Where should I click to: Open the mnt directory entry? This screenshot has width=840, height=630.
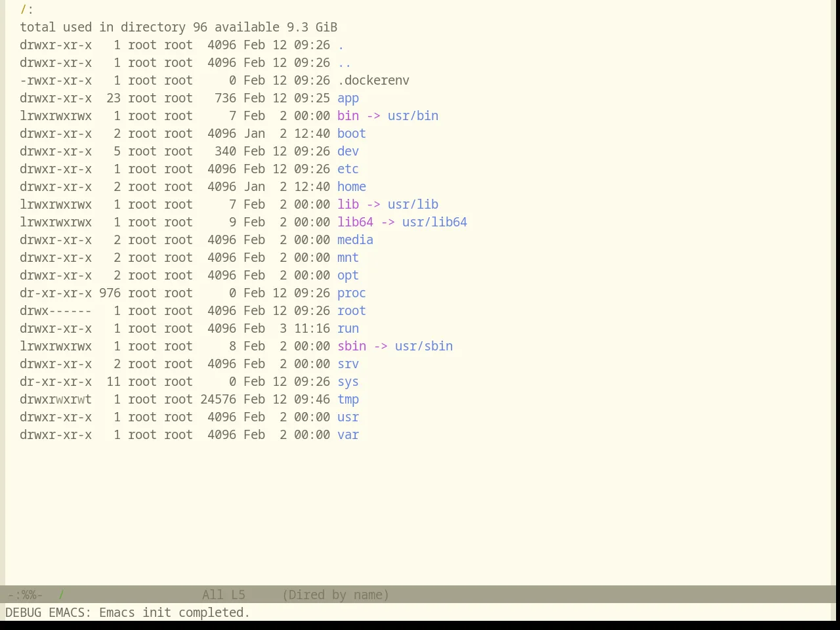348,258
